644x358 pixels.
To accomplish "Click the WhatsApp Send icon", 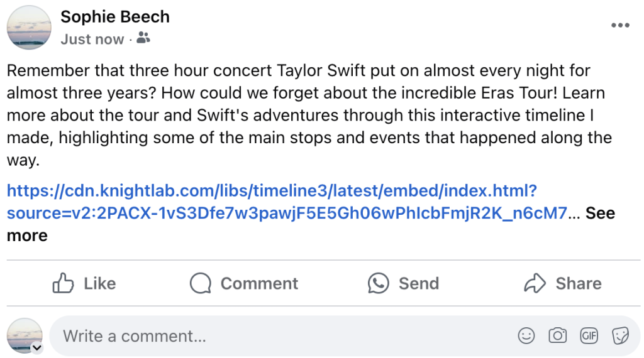I will tap(379, 284).
